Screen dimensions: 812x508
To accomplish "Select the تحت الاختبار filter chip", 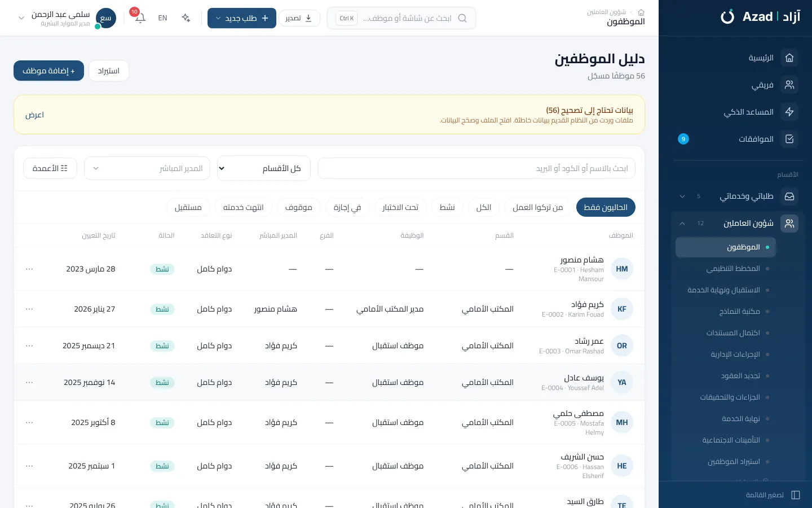I will (400, 208).
